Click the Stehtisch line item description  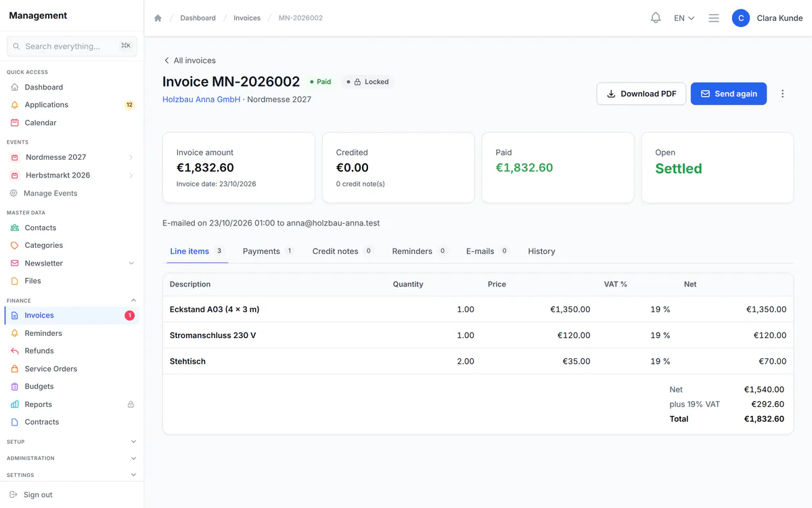point(187,362)
